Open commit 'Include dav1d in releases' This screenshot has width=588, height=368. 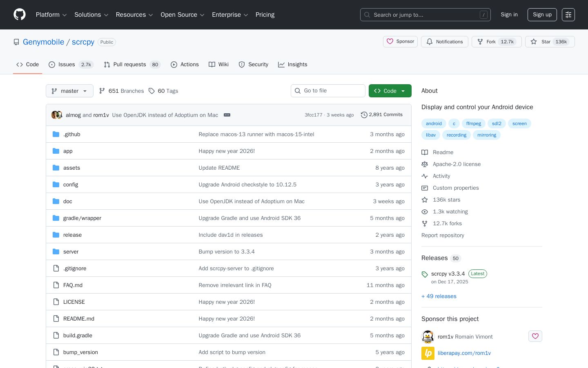click(231, 235)
